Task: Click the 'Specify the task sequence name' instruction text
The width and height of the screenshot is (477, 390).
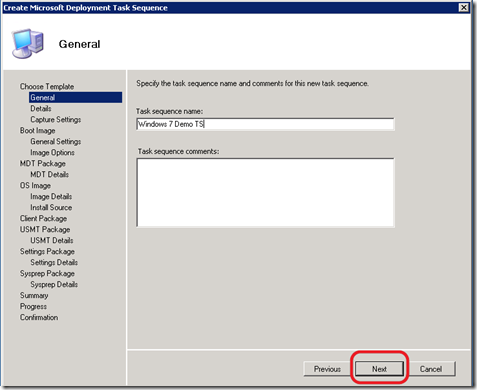Action: coord(252,83)
